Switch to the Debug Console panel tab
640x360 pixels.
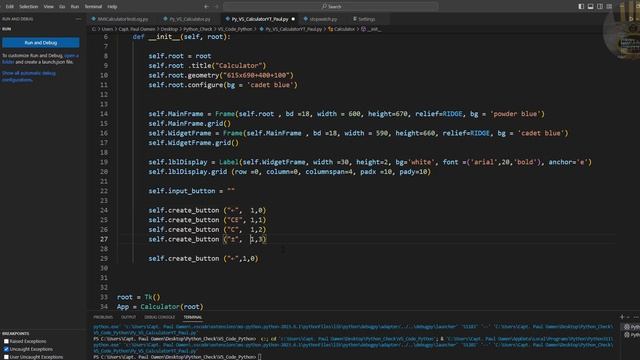tap(160, 317)
